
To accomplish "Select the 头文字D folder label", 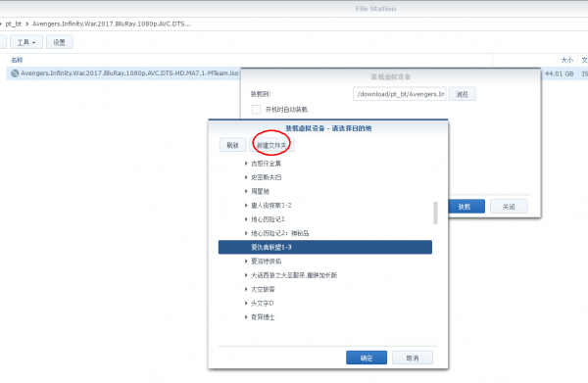I will tap(262, 304).
